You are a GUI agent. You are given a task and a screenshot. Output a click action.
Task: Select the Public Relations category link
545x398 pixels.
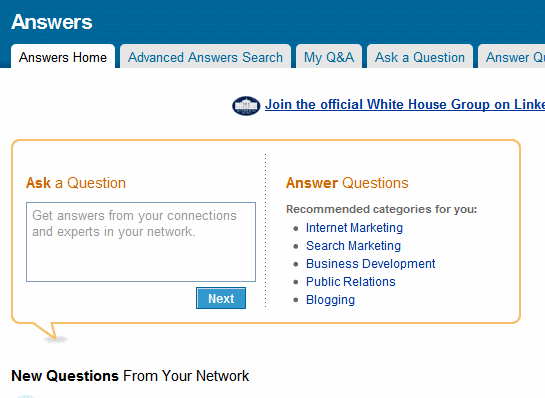[x=350, y=282]
